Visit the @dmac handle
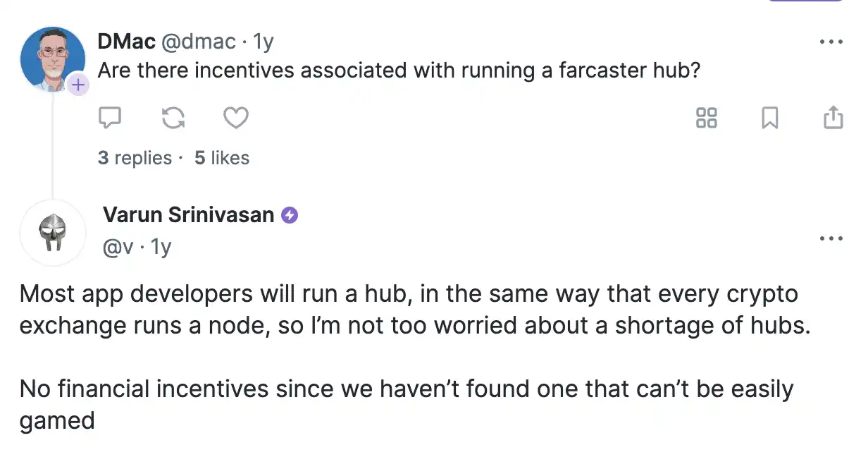Image resolution: width=868 pixels, height=457 pixels. [199, 42]
